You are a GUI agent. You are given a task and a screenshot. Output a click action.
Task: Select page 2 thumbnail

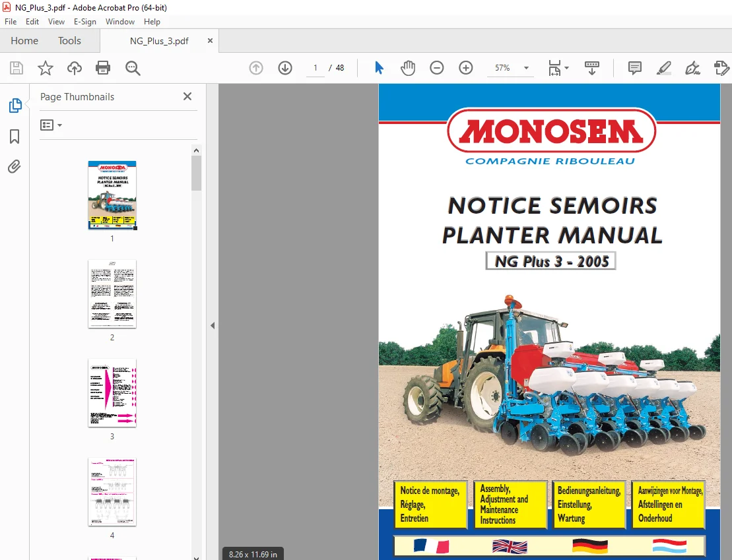click(112, 294)
